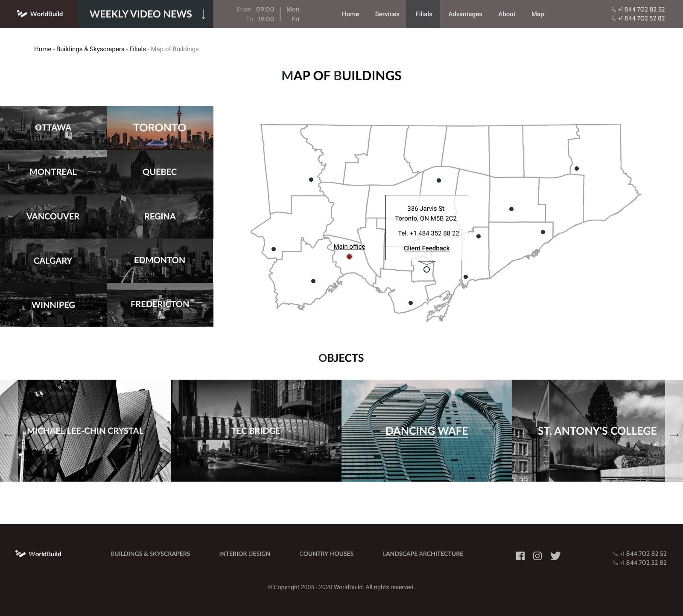Open footer Landscape Architecture link
This screenshot has height=616, width=683.
coord(423,554)
